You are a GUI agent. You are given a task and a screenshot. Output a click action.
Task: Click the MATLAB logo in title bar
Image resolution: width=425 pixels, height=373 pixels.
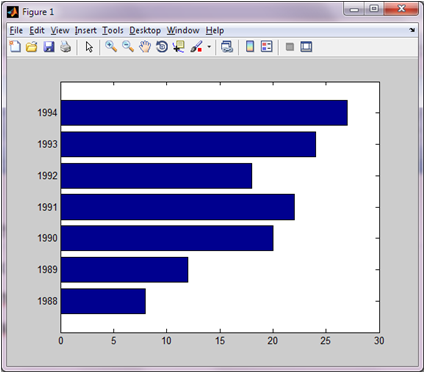click(13, 12)
